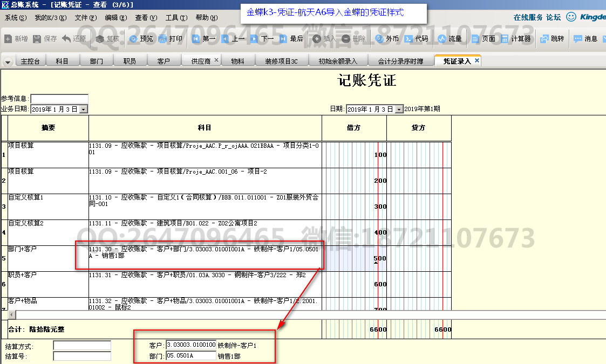Jump to 最后 (Last) voucher
Viewport: 606px width, 364px height.
[x=290, y=39]
